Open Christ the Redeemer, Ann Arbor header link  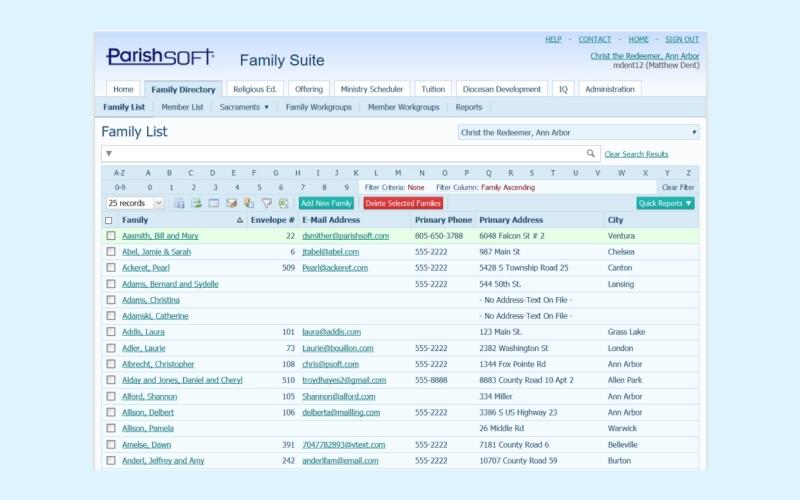[644, 56]
